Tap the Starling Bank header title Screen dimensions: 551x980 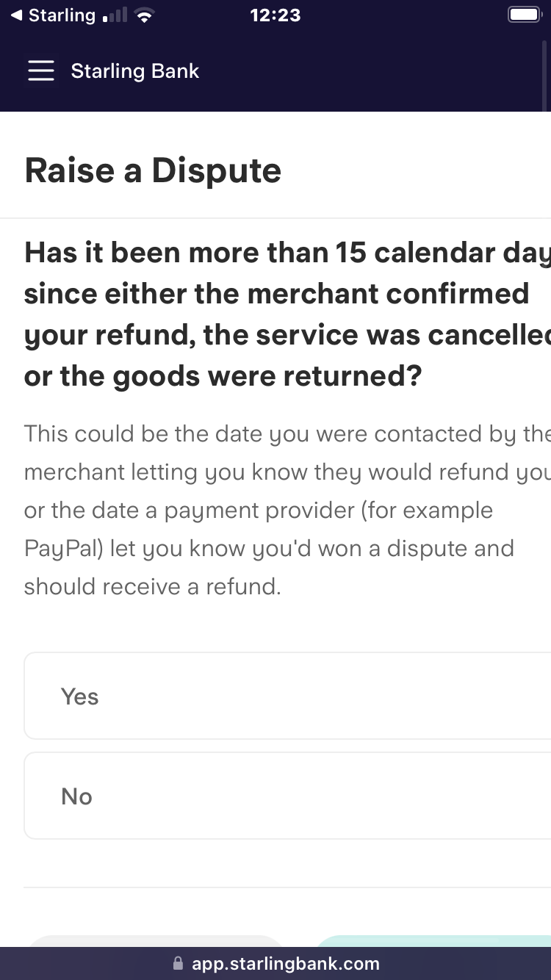(x=135, y=71)
